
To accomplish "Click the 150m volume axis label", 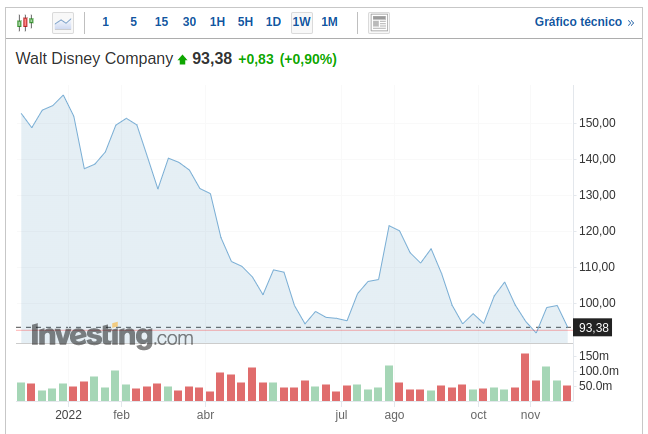I will (594, 356).
